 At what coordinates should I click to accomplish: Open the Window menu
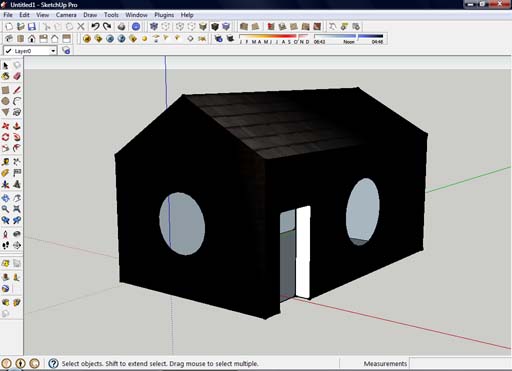coord(136,15)
